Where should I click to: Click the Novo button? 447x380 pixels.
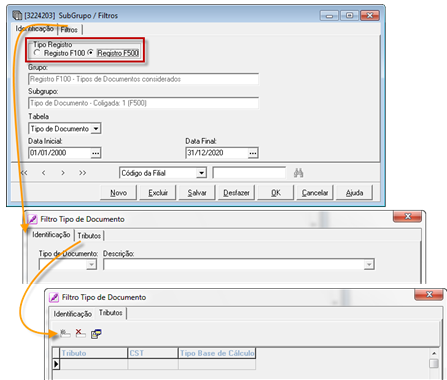(x=118, y=193)
